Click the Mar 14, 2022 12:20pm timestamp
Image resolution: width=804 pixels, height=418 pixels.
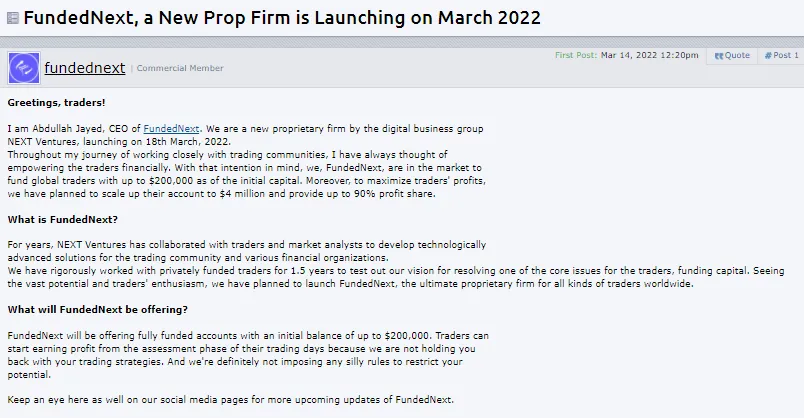click(650, 56)
